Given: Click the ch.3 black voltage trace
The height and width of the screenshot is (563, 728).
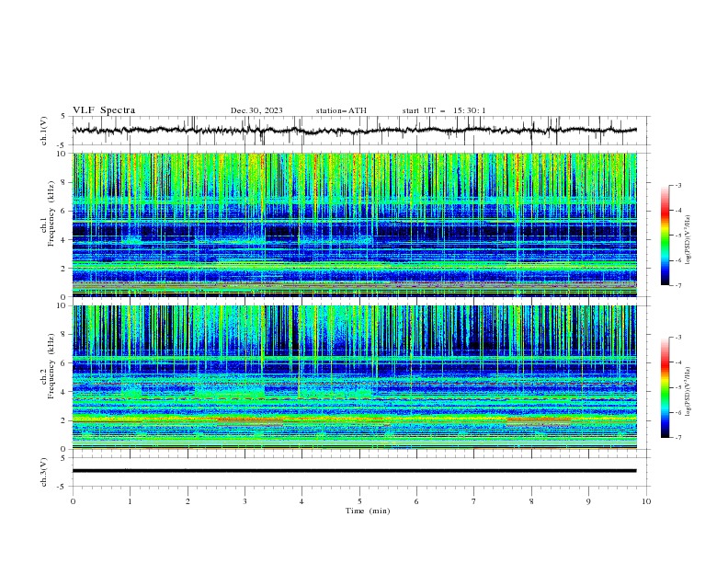Looking at the screenshot, I should 354,471.
